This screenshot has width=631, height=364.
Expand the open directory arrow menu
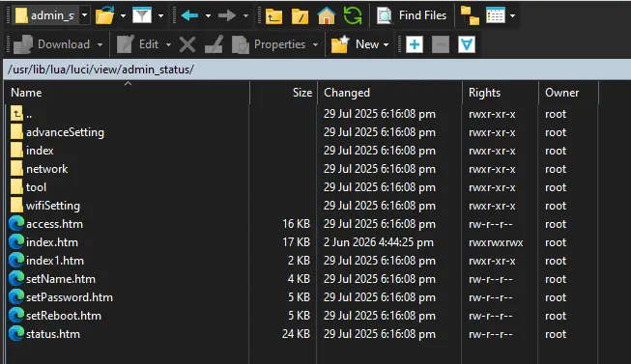click(123, 15)
